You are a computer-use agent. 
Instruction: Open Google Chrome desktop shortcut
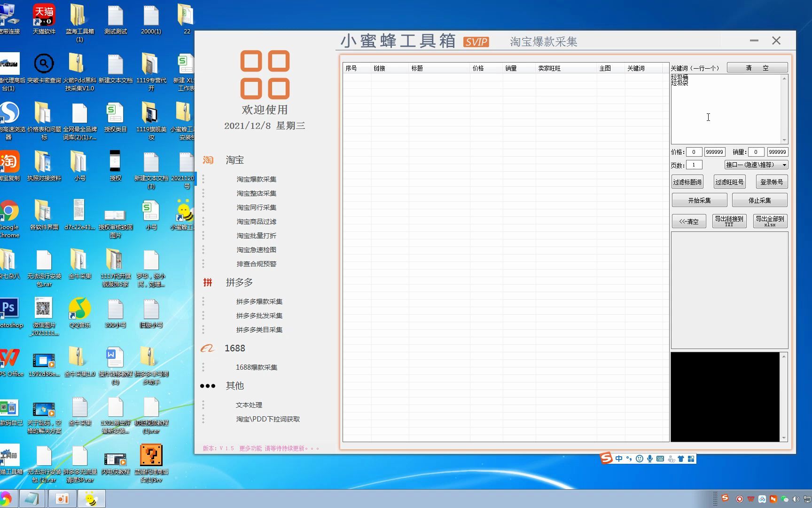point(8,219)
